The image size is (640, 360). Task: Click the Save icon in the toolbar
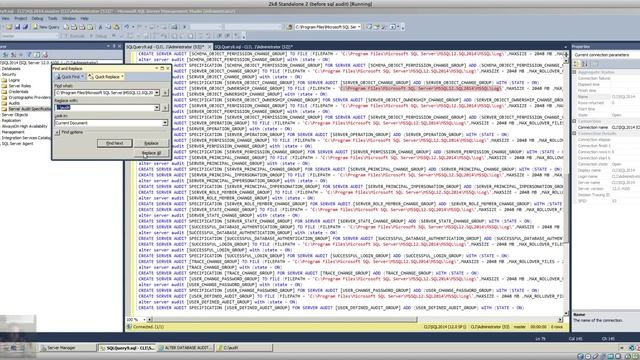[x=17, y=27]
